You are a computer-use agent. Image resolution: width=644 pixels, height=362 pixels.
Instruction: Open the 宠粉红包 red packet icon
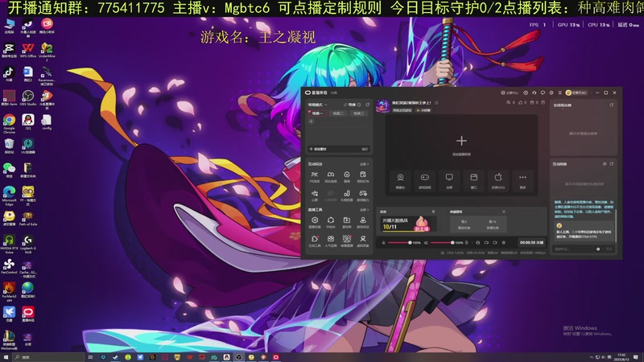pyautogui.click(x=363, y=177)
